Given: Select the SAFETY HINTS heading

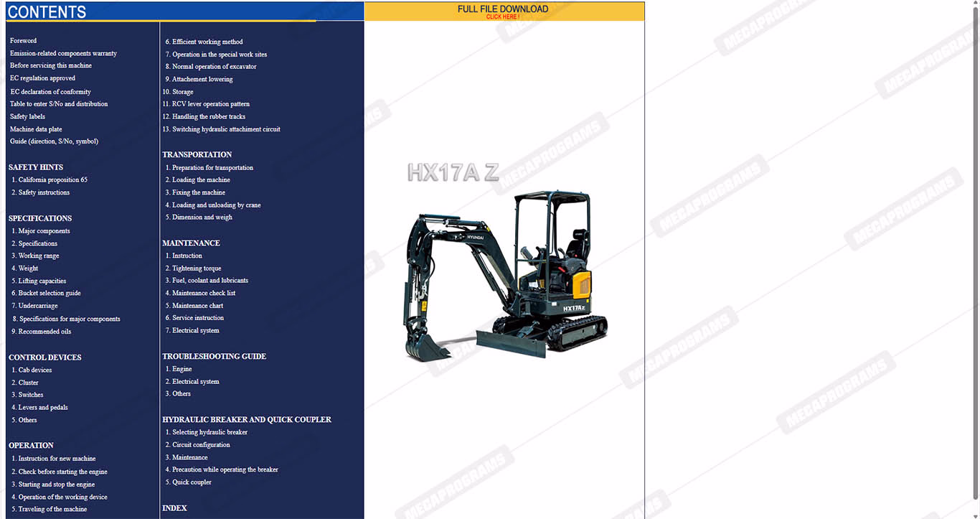Looking at the screenshot, I should point(36,167).
